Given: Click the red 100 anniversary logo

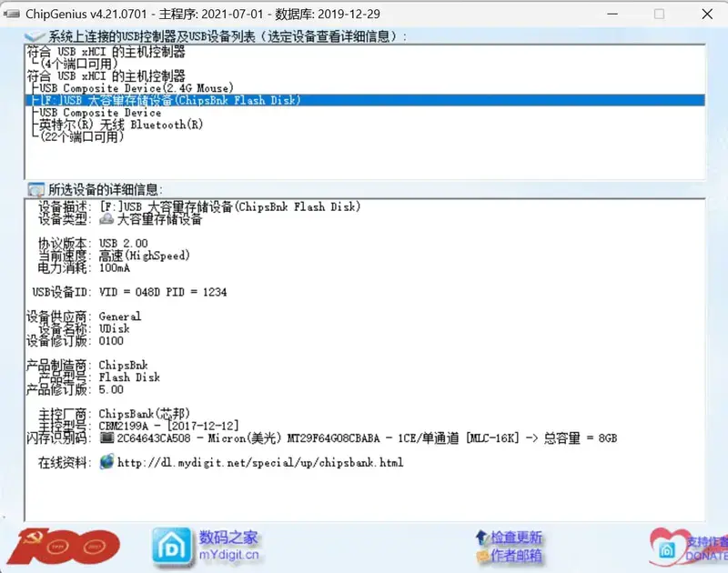Looking at the screenshot, I should click(x=64, y=547).
